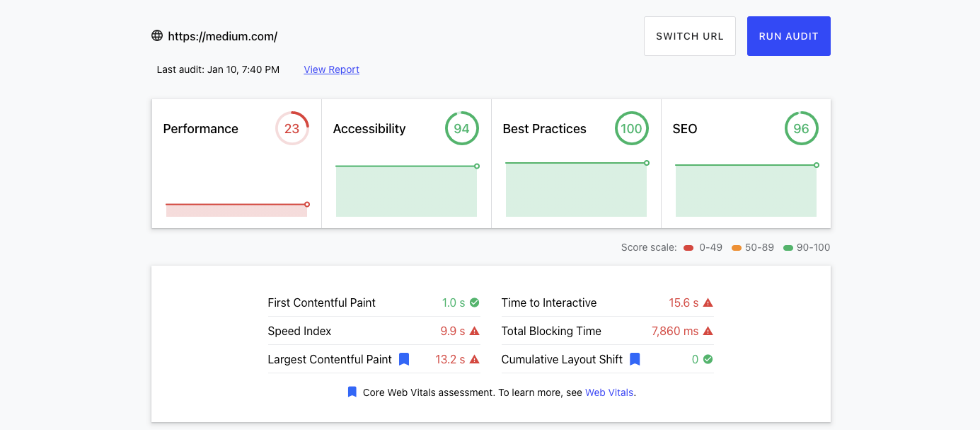Click the Largest Contentful Paint bookmark icon
The height and width of the screenshot is (430, 980).
(x=404, y=359)
